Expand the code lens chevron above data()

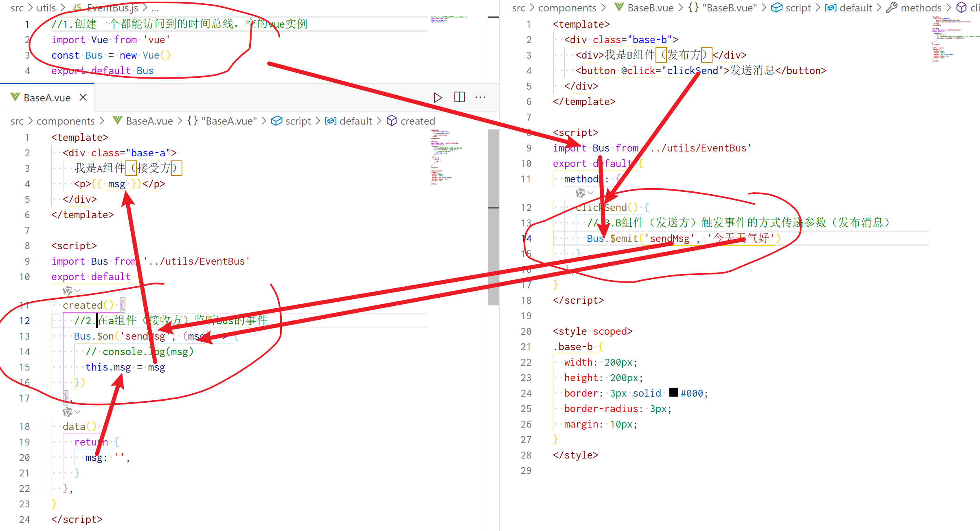[78, 412]
